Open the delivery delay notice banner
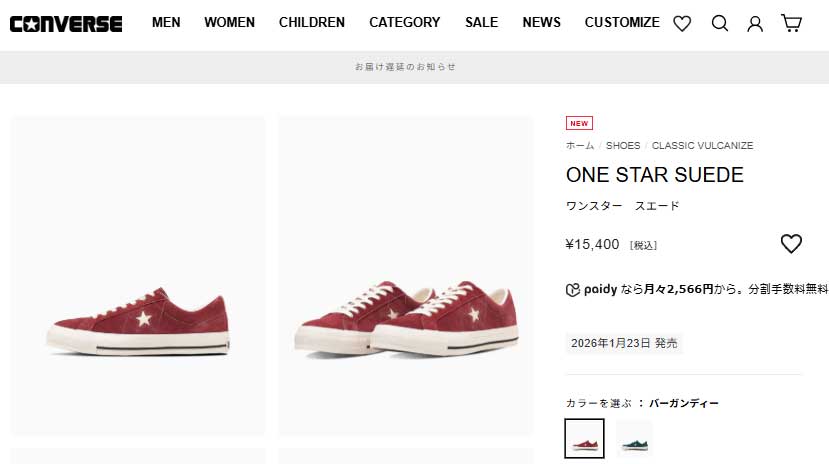This screenshot has height=464, width=829. click(405, 67)
